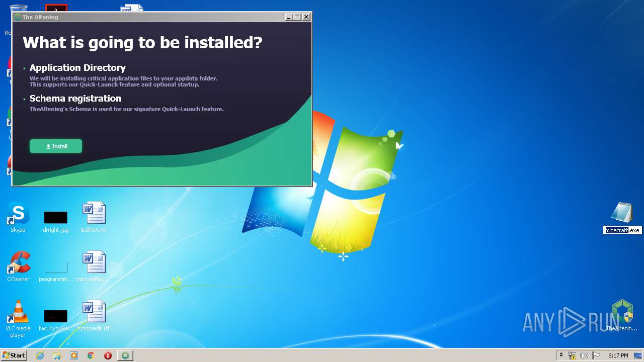Minimize The Altening installer window
The image size is (644, 362).
(x=289, y=17)
